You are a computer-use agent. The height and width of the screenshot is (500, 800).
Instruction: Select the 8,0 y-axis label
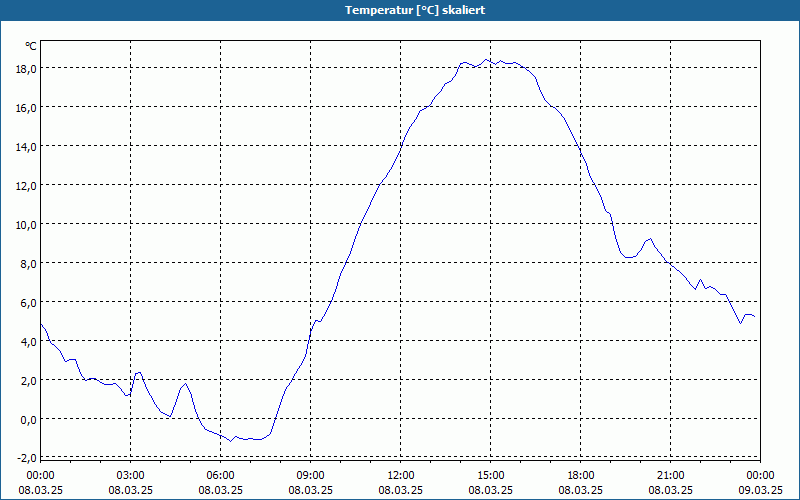point(28,264)
